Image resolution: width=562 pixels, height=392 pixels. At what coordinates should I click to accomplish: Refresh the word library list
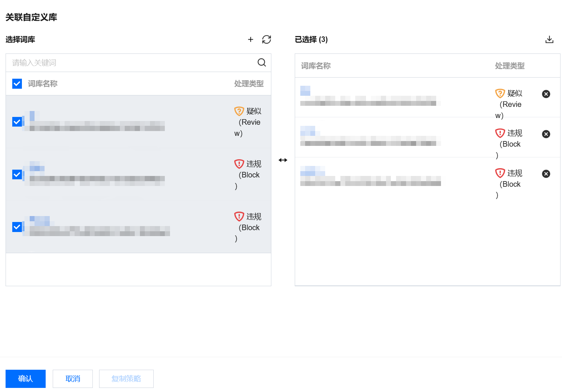coord(267,39)
